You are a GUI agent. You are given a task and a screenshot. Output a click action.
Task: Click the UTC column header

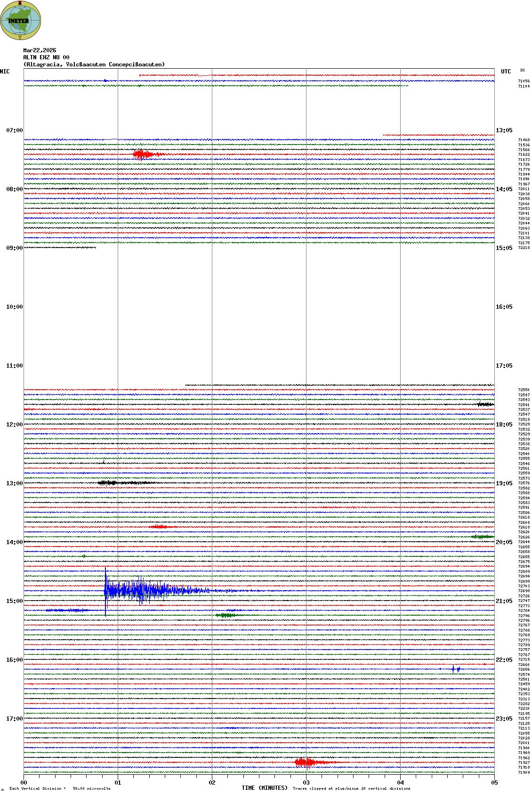click(506, 72)
